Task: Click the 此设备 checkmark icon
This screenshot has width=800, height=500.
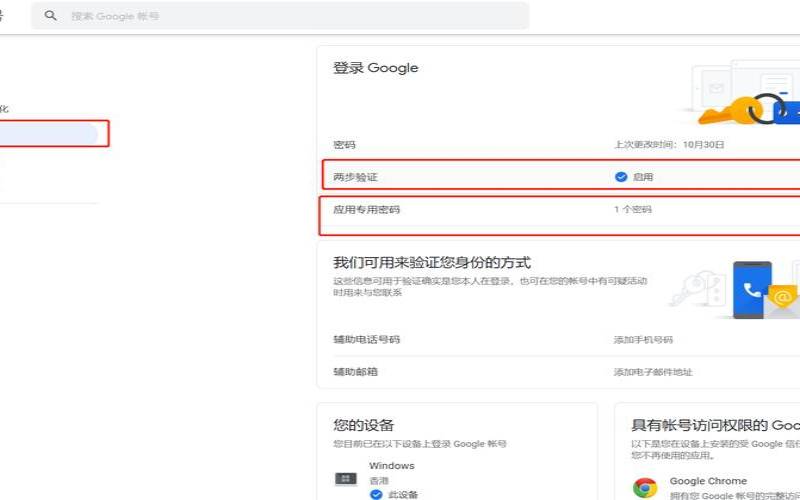Action: click(376, 494)
